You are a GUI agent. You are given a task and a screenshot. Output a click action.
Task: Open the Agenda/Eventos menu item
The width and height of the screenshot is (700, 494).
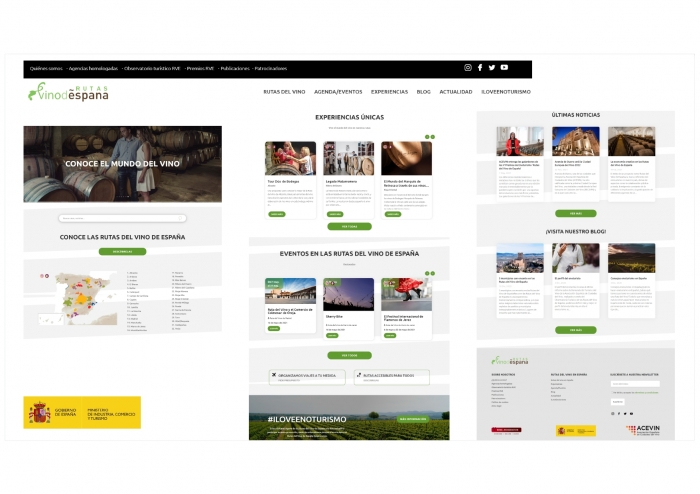(338, 91)
